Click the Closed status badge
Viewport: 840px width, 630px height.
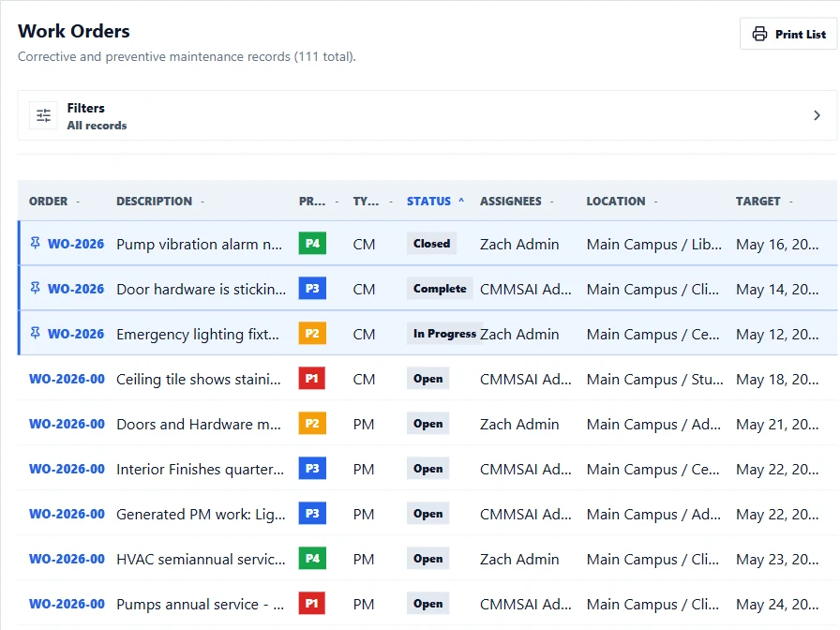pos(431,243)
